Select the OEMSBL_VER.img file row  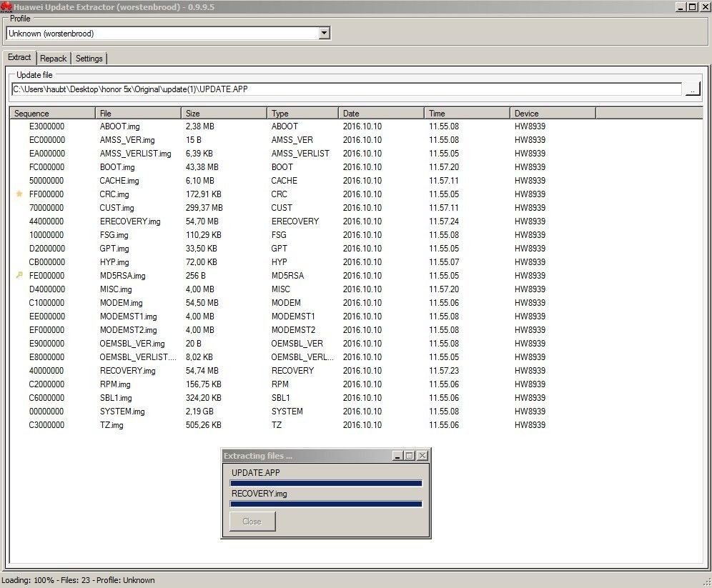click(303, 344)
